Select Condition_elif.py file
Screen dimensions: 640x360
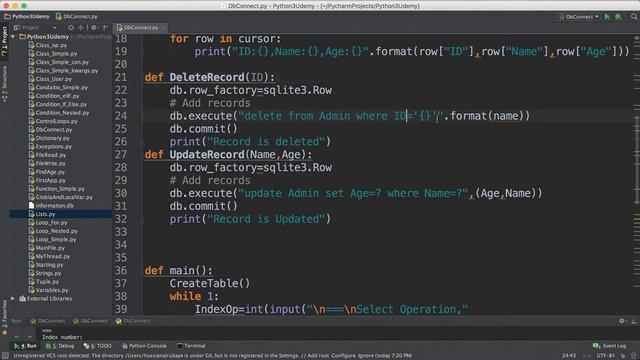(53, 96)
